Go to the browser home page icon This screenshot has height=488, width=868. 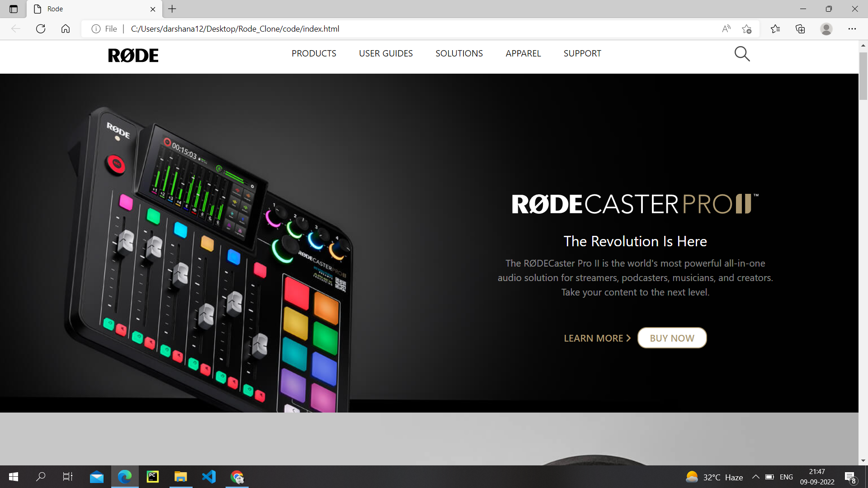pos(66,29)
